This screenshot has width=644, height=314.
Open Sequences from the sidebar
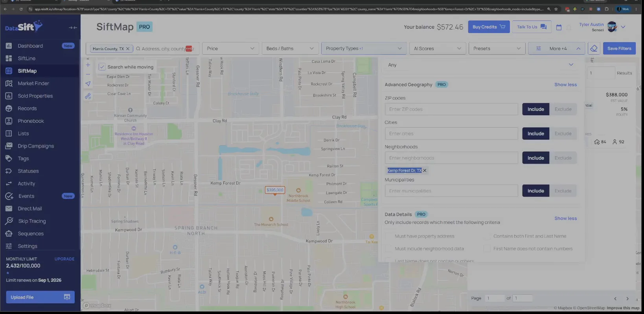[x=31, y=234]
